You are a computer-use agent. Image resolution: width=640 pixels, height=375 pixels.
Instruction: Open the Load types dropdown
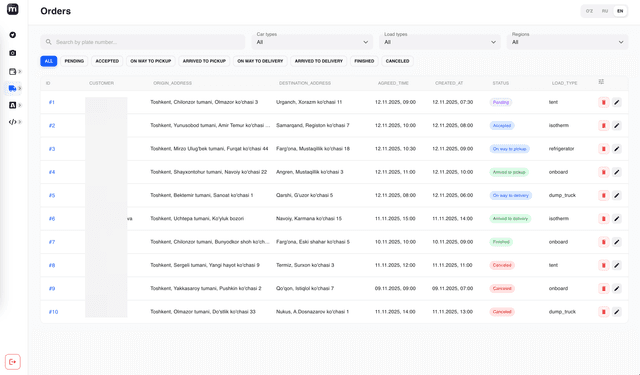pos(440,42)
